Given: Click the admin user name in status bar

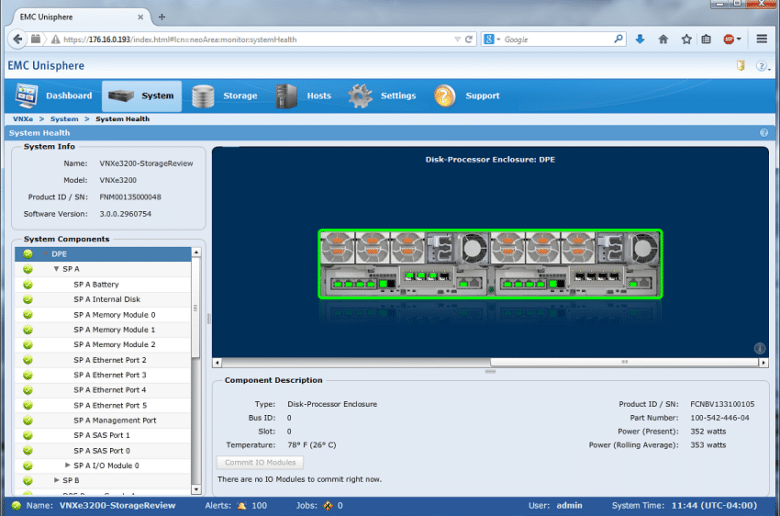Looking at the screenshot, I should pyautogui.click(x=569, y=506).
